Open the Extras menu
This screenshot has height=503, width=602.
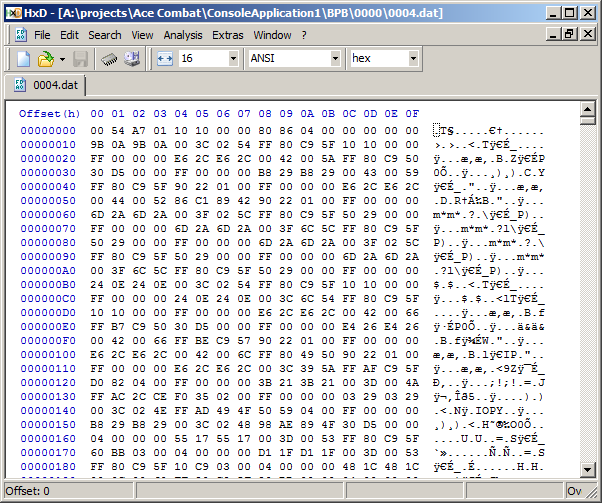228,35
